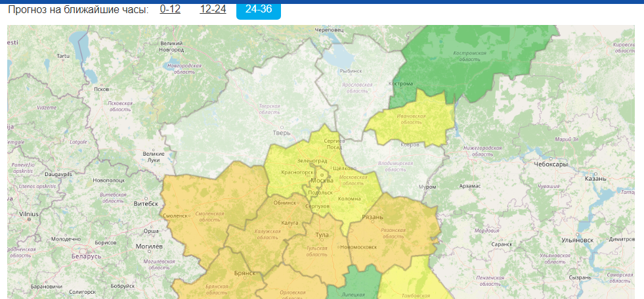The image size is (644, 299).
Task: Click the Могилёв city label
Action: point(149,246)
